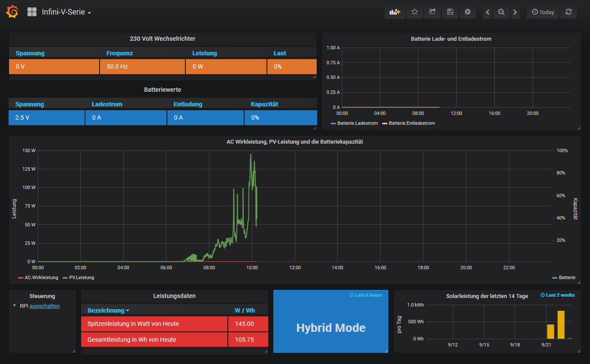Screen dimensions: 590x364
Task: Open the Infini-V-Serie dashboard dropdown
Action: 66,12
